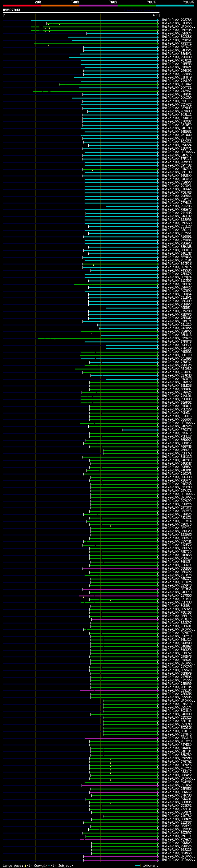The image size is (197, 868).
Task: Click label UniRef100_B7G0Z0
Action: click(x=176, y=392)
